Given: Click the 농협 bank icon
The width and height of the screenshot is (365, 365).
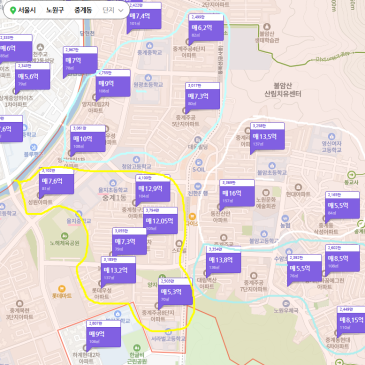Looking at the screenshot, I should tap(285, 219).
